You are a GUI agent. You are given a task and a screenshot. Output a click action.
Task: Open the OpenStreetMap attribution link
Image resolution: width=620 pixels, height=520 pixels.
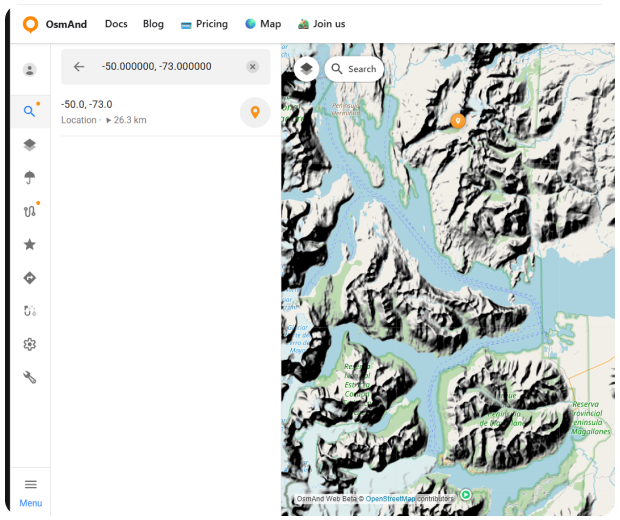390,498
